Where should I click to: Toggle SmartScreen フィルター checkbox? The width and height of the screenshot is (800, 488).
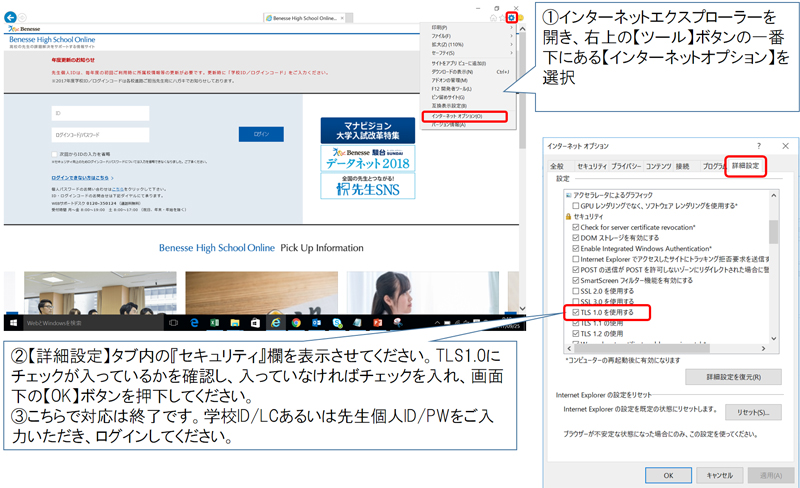pos(576,280)
